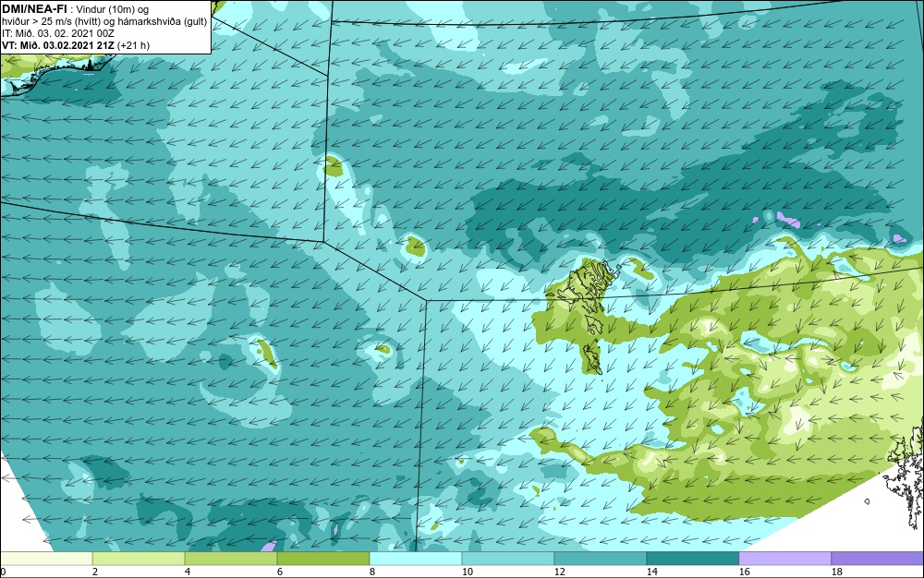
Task: Click the 6–8 m/s olive green legend swatch
Action: (x=323, y=558)
